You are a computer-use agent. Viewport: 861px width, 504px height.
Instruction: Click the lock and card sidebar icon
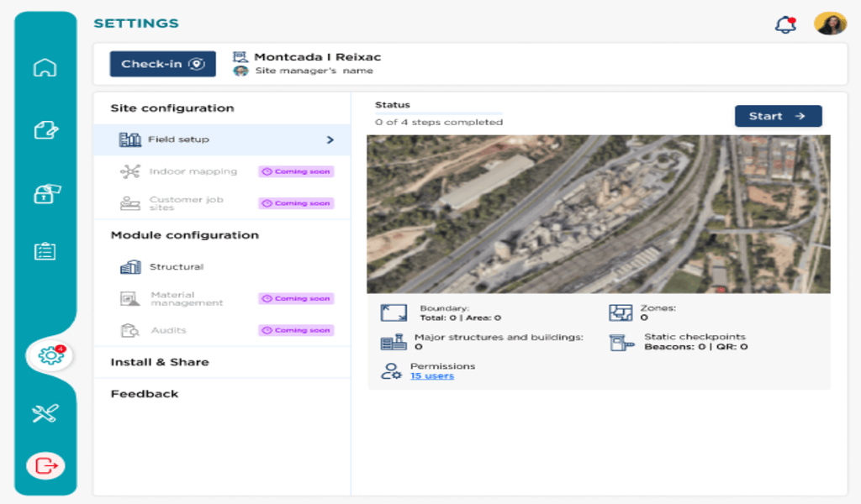coord(45,192)
